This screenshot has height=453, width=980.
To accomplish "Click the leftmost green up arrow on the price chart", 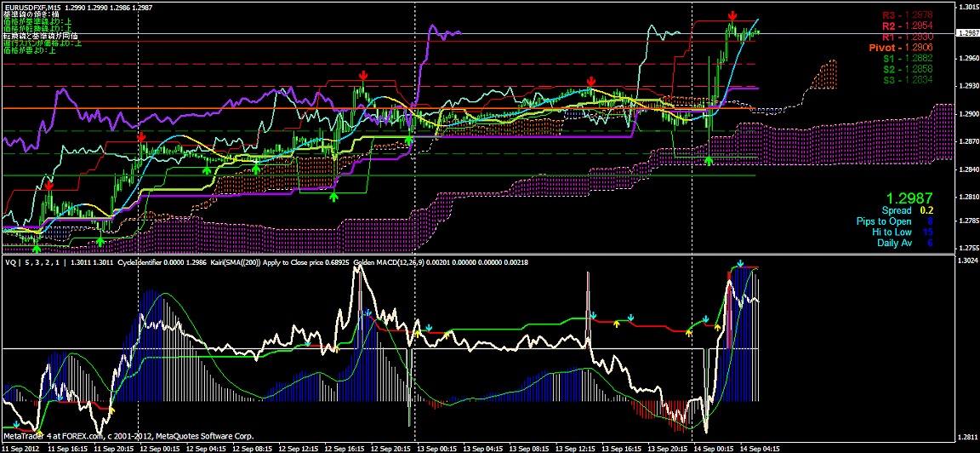I will click(36, 248).
